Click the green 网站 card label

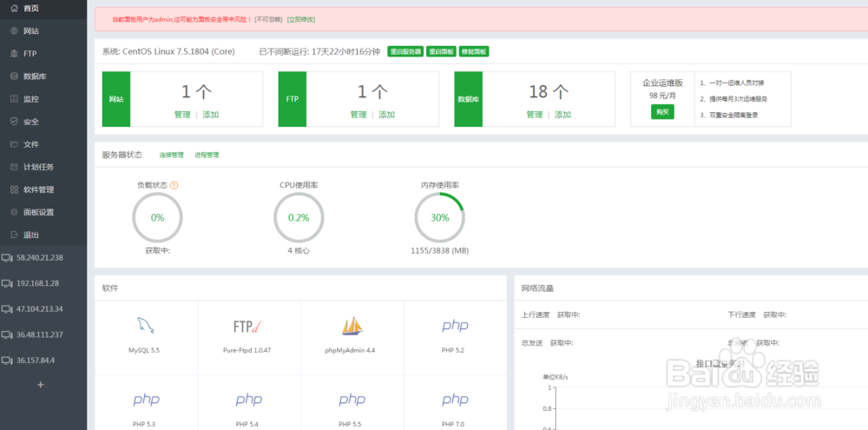click(116, 99)
